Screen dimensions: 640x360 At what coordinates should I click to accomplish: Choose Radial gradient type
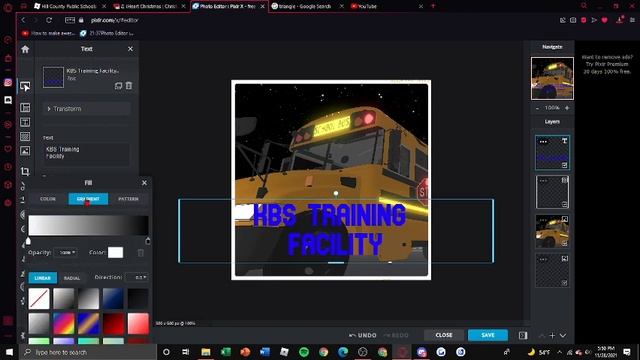(72, 278)
